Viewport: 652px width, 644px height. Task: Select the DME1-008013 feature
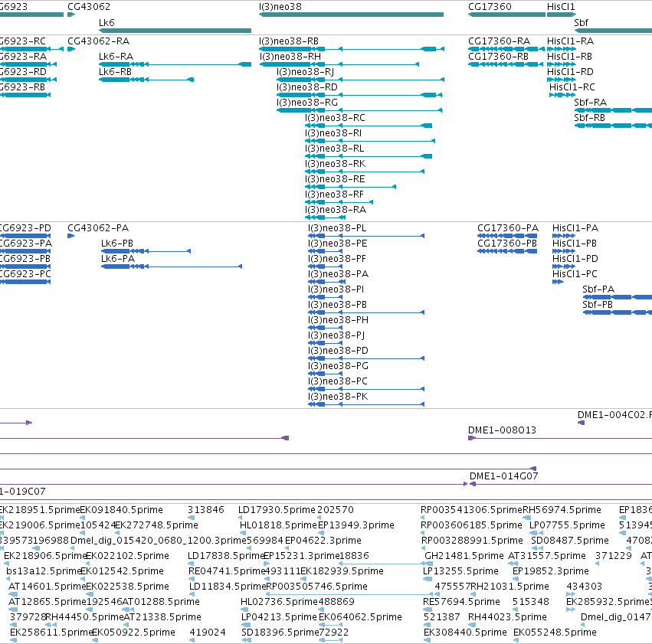503,430
